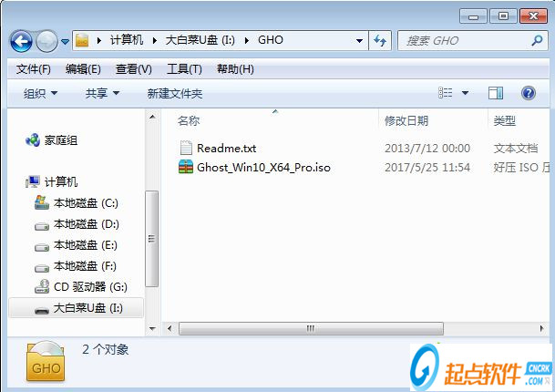555x392 pixels.
Task: Click the 新建文件夹 button
Action: pos(174,94)
